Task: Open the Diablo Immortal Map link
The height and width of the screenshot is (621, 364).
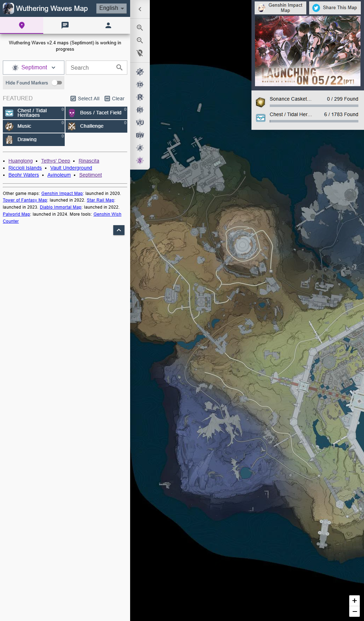Action: point(60,207)
